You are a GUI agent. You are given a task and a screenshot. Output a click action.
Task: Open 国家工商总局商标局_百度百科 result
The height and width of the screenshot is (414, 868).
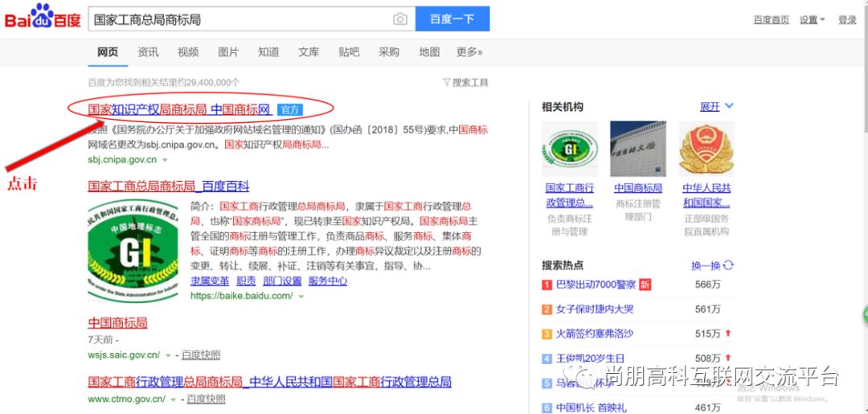click(x=168, y=186)
